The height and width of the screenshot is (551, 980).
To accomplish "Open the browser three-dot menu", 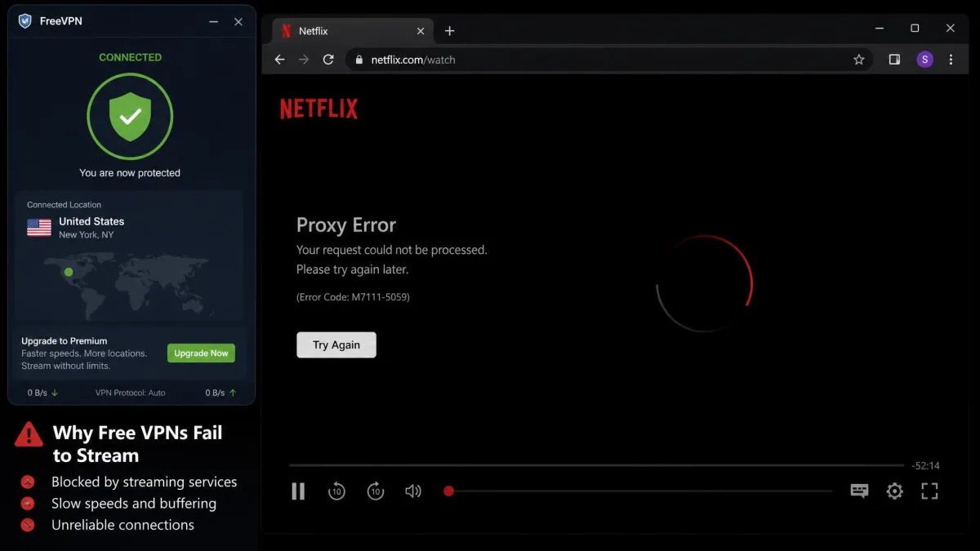I will click(951, 60).
